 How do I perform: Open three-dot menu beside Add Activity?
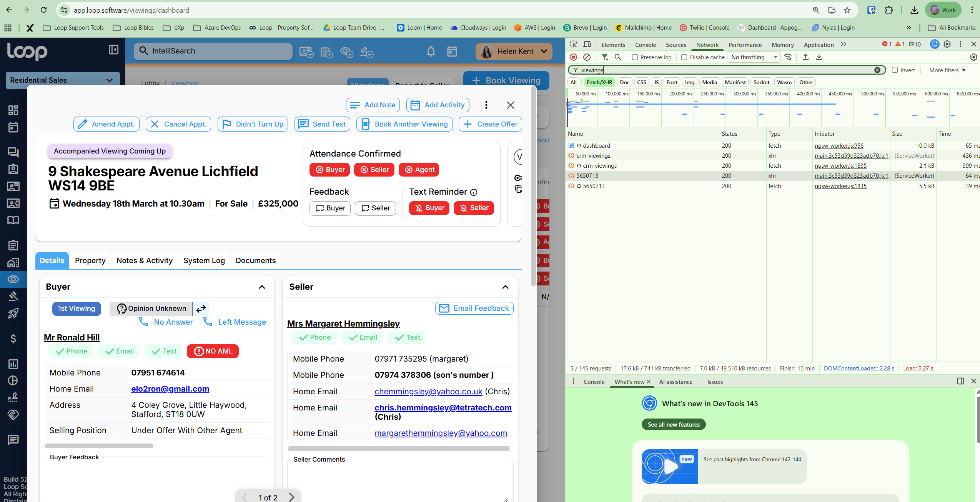[486, 105]
